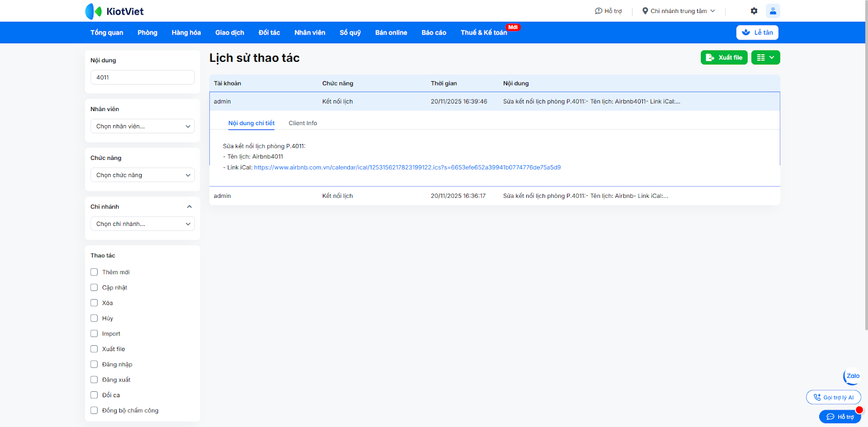Open the user account avatar icon
The width and height of the screenshot is (868, 427).
coord(773,11)
